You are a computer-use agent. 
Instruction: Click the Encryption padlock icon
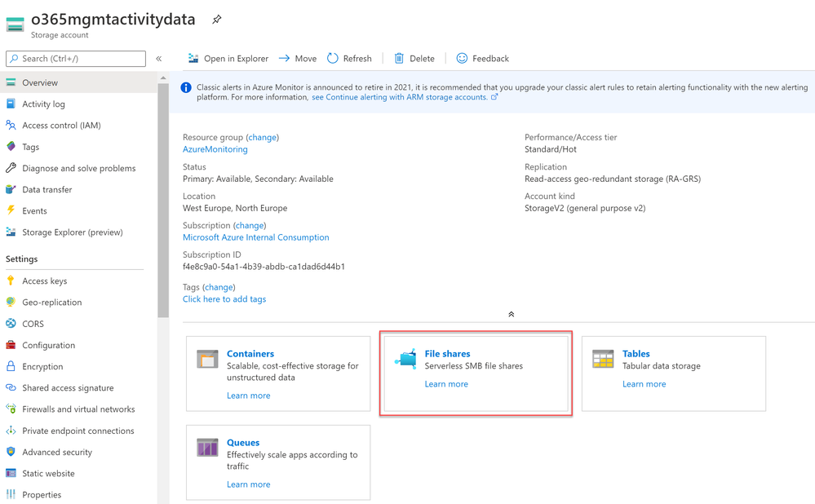click(x=11, y=366)
